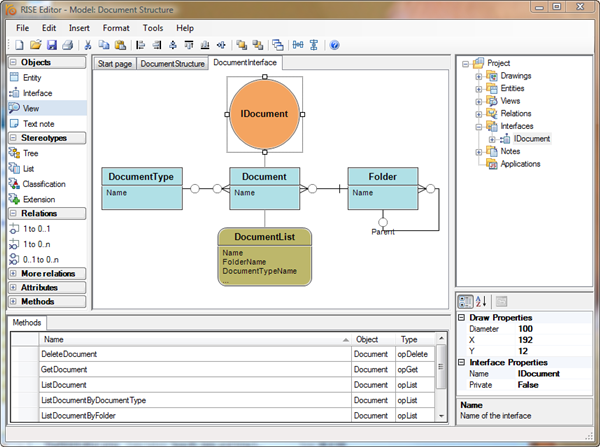The height and width of the screenshot is (447, 600).
Task: Click the Open folder toolbar icon
Action: point(37,45)
